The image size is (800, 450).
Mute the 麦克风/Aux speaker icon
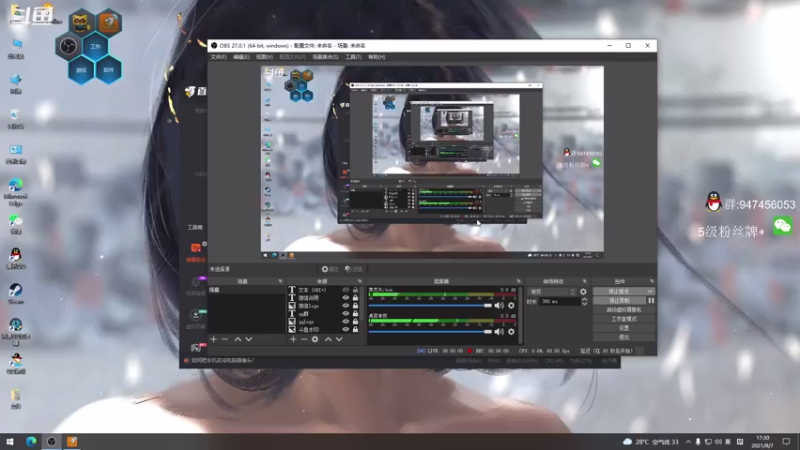[499, 306]
